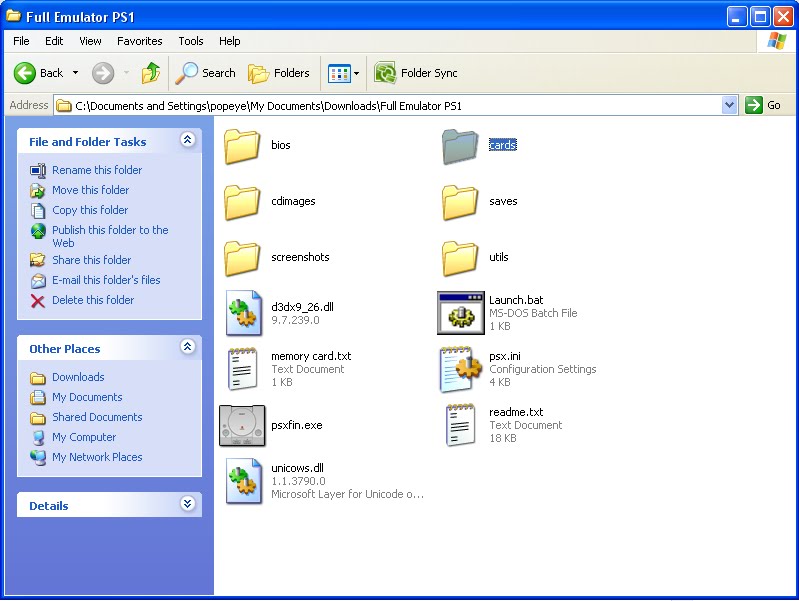Click the cdimages folder name
The image size is (799, 601).
[293, 201]
